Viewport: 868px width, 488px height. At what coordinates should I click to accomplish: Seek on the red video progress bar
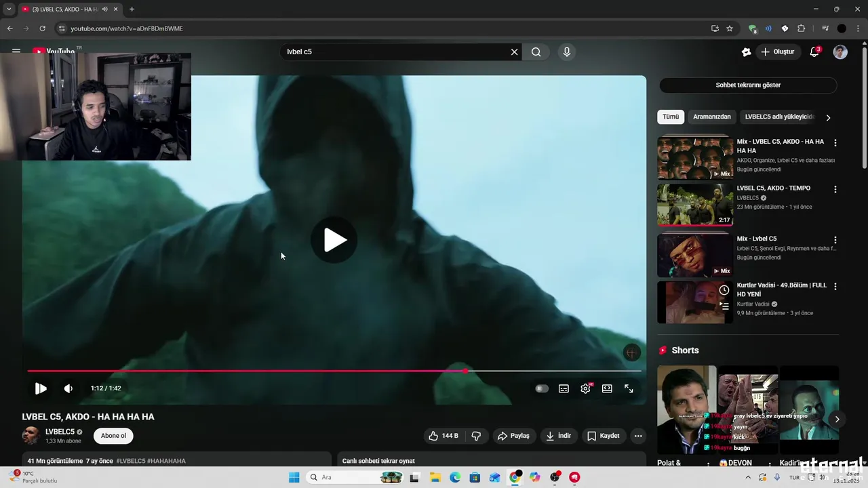pyautogui.click(x=334, y=371)
